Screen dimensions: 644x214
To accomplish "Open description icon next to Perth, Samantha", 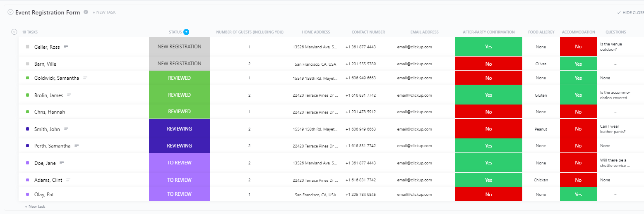I will 77,145.
